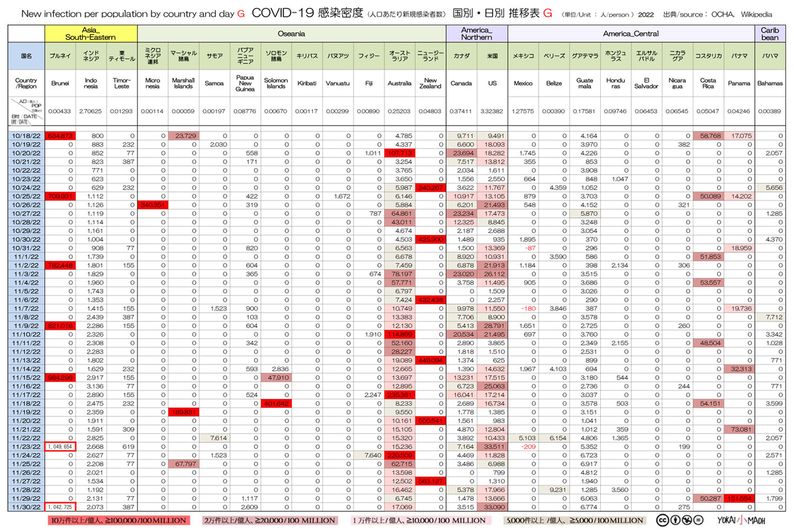This screenshot has width=794, height=532.
Task: Click Costa Rica cell 58,768
Action: (x=708, y=136)
